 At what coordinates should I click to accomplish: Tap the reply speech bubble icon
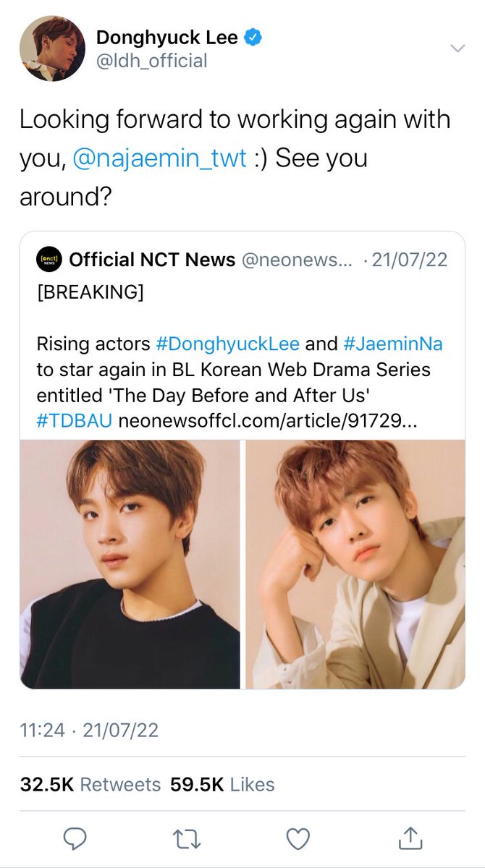pyautogui.click(x=75, y=840)
